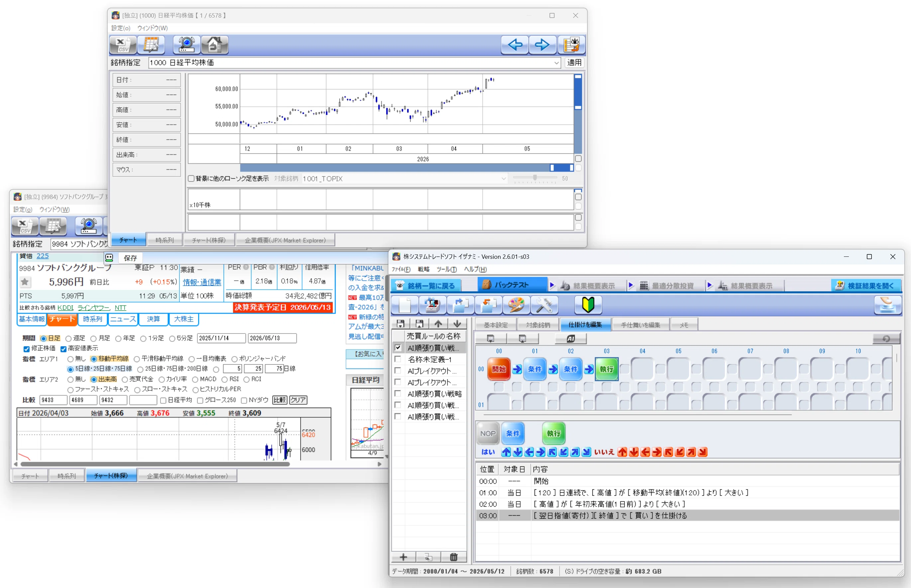This screenshot has height=588, width=911.
Task: Select the red 開始 start block
Action: (x=499, y=369)
